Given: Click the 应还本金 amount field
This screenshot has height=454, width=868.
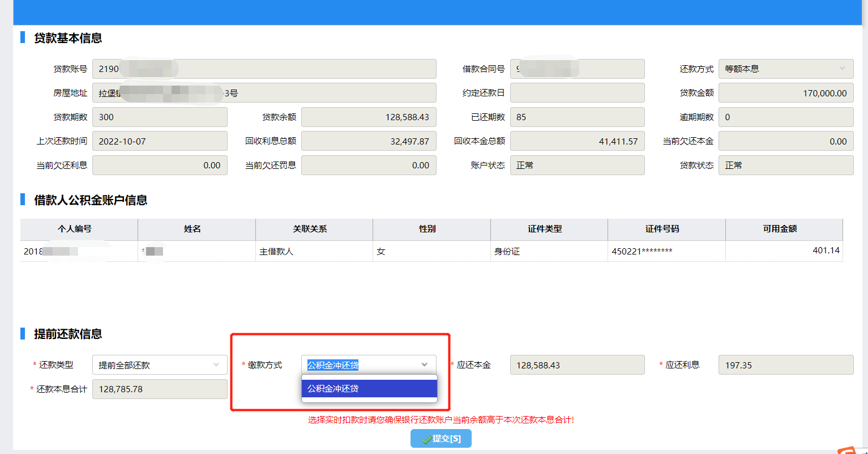Looking at the screenshot, I should click(x=577, y=365).
